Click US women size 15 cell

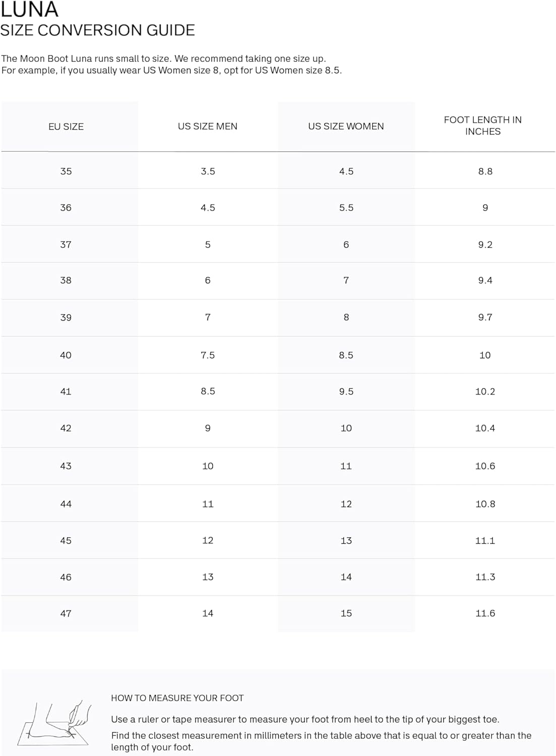pyautogui.click(x=346, y=613)
